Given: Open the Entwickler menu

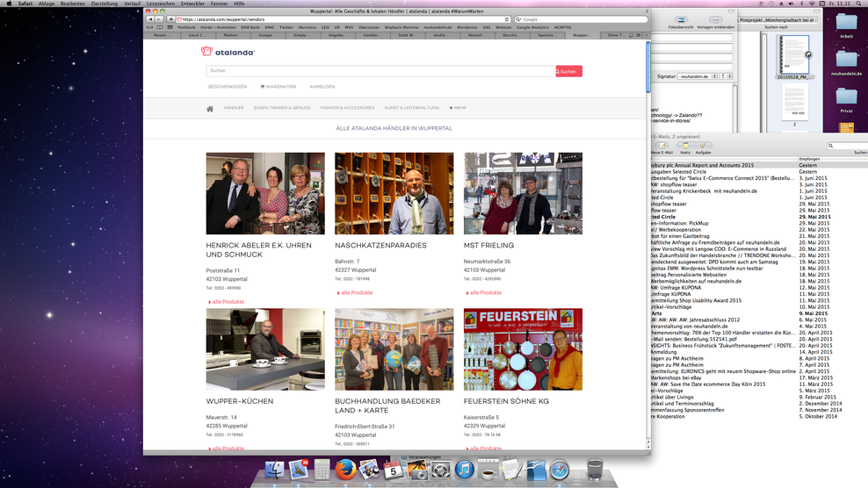Looking at the screenshot, I should coord(192,4).
